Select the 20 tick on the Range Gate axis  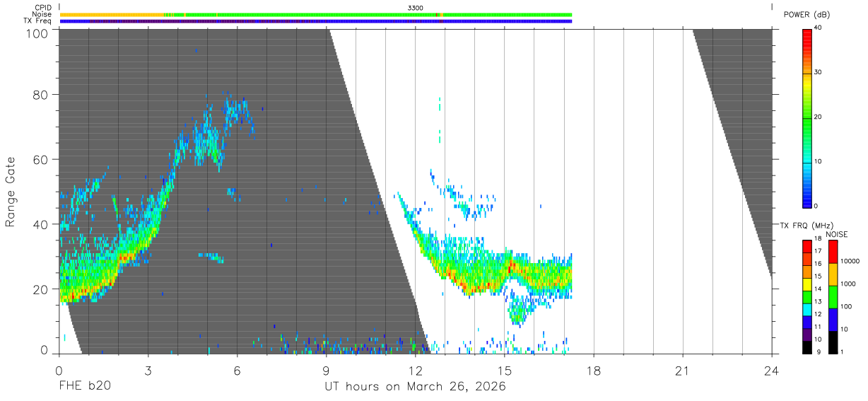point(41,289)
